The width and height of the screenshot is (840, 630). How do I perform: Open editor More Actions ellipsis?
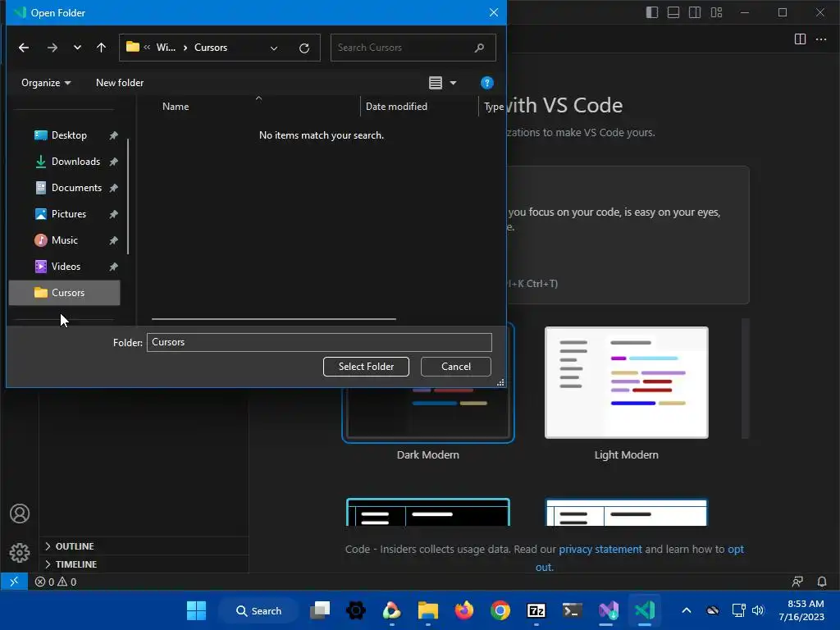point(820,39)
